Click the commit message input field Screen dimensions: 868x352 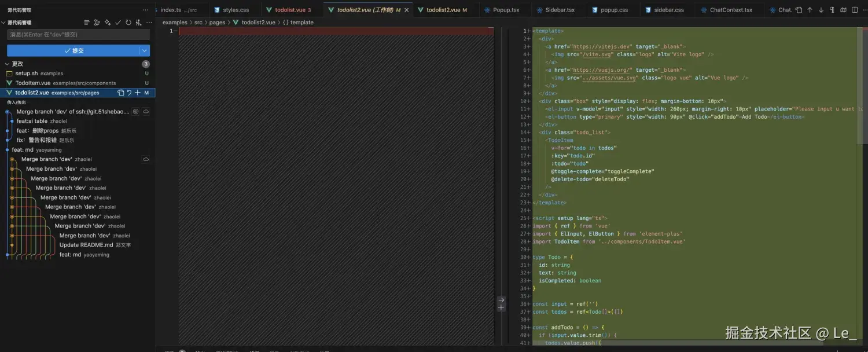pyautogui.click(x=78, y=35)
